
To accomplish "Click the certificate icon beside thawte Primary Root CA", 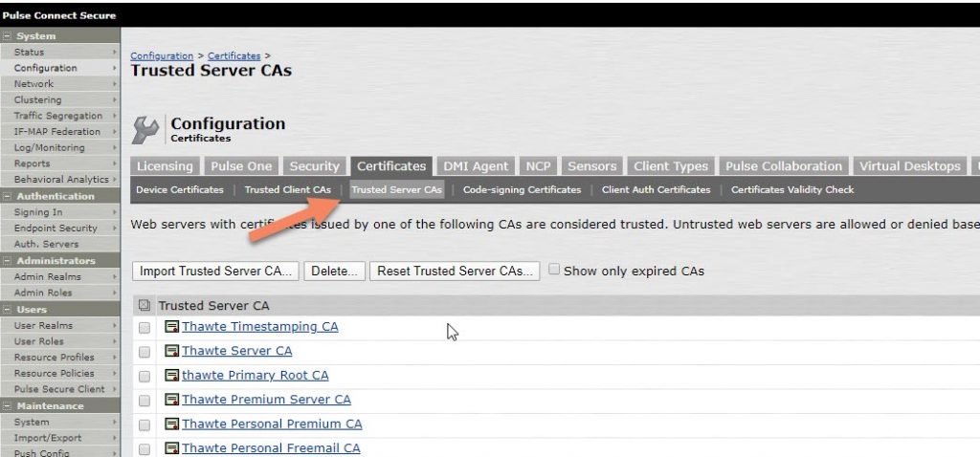I will [172, 375].
